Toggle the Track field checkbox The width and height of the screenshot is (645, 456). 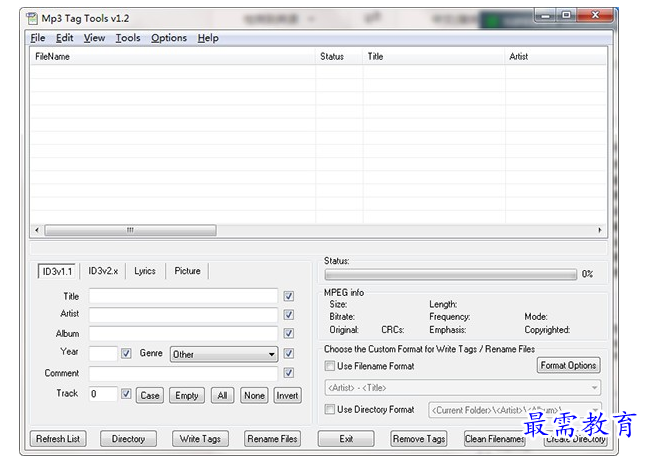click(126, 394)
